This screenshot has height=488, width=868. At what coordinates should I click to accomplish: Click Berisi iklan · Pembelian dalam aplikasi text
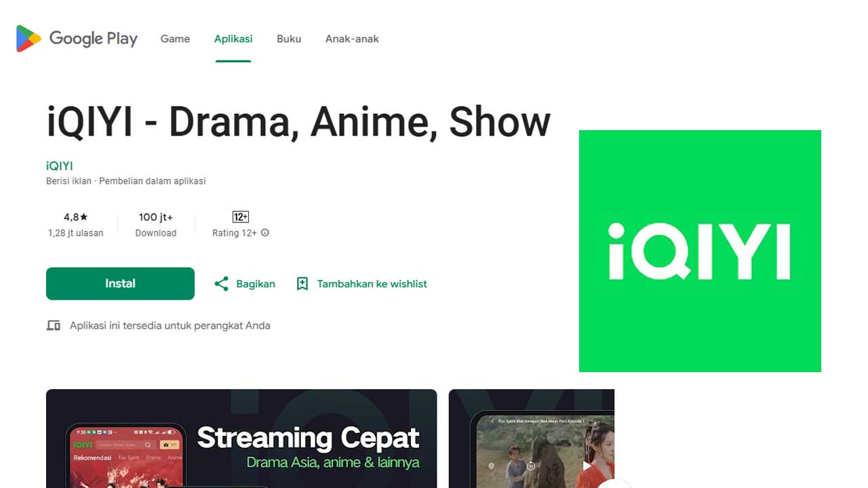point(126,181)
